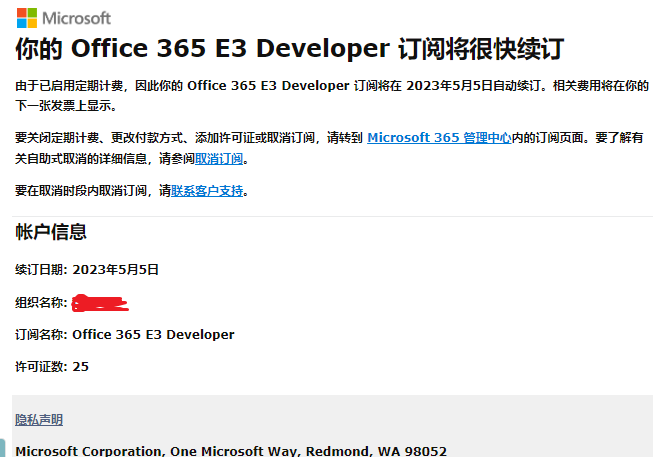Click the Microsoft wordmark beside the logo
This screenshot has height=457, width=653.
pos(78,18)
